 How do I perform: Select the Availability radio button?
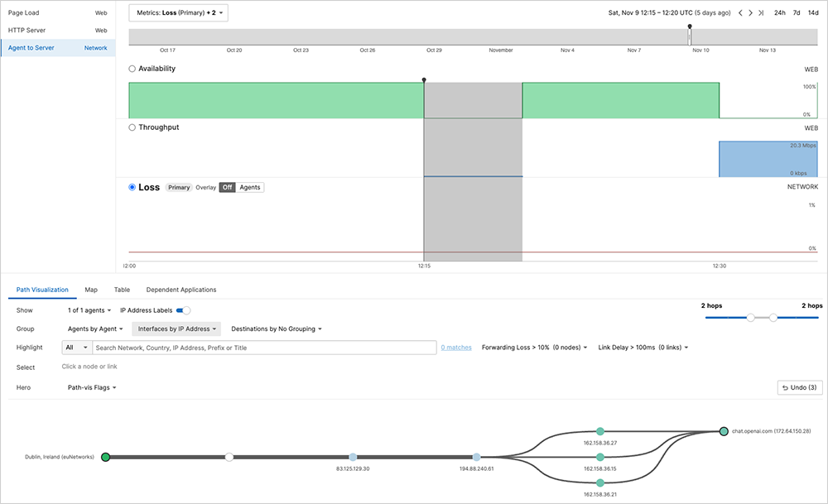(132, 69)
